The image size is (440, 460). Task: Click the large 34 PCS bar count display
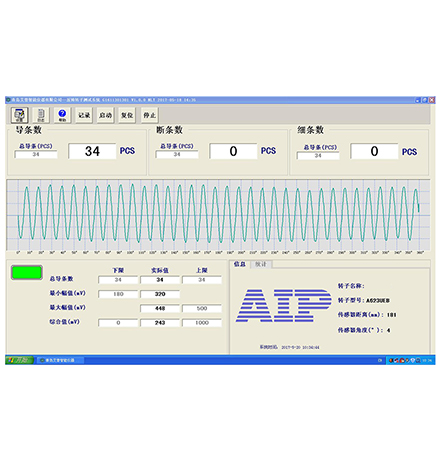pyautogui.click(x=92, y=151)
